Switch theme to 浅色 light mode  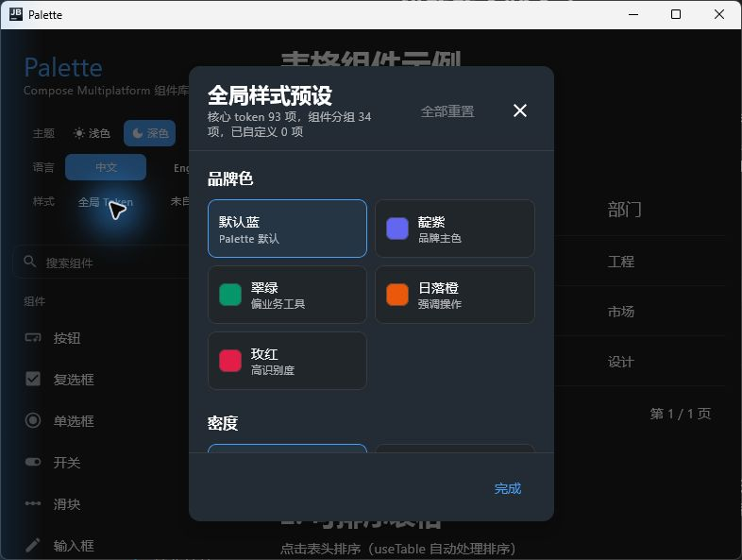coord(92,133)
